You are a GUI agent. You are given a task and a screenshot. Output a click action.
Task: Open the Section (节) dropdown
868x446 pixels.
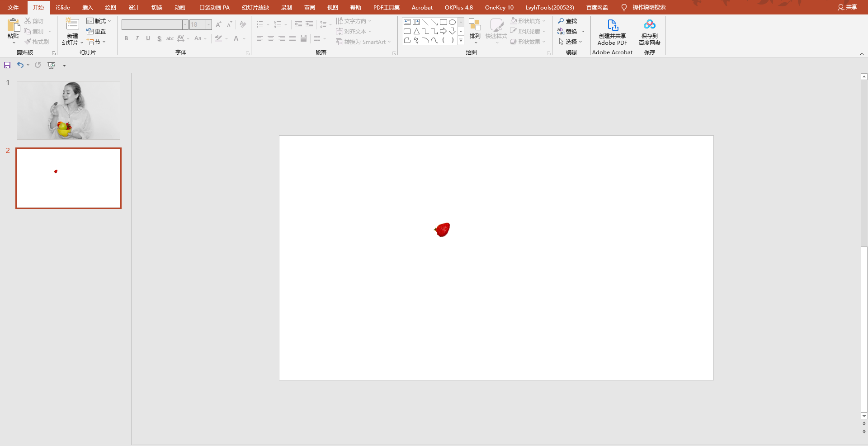(x=96, y=42)
